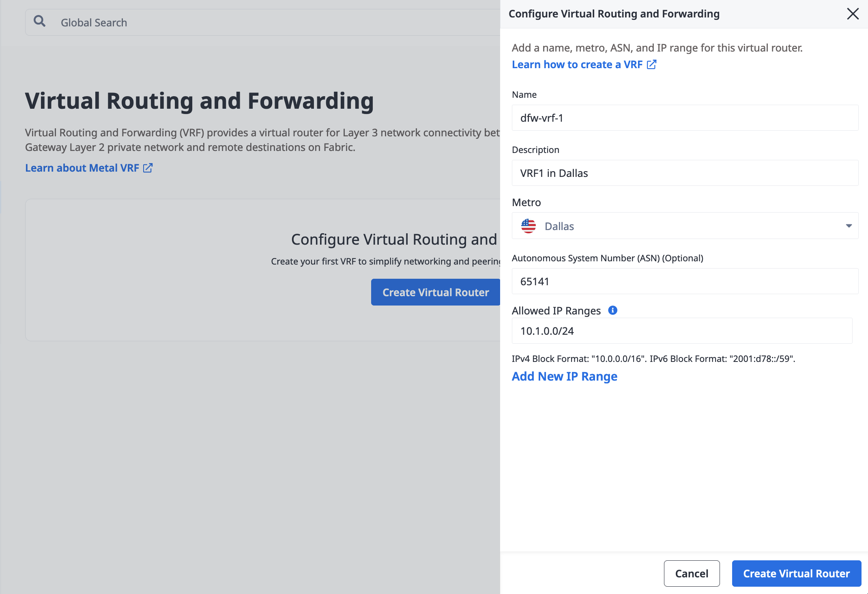Open the Dallas metro selector
The width and height of the screenshot is (868, 594).
click(x=685, y=226)
